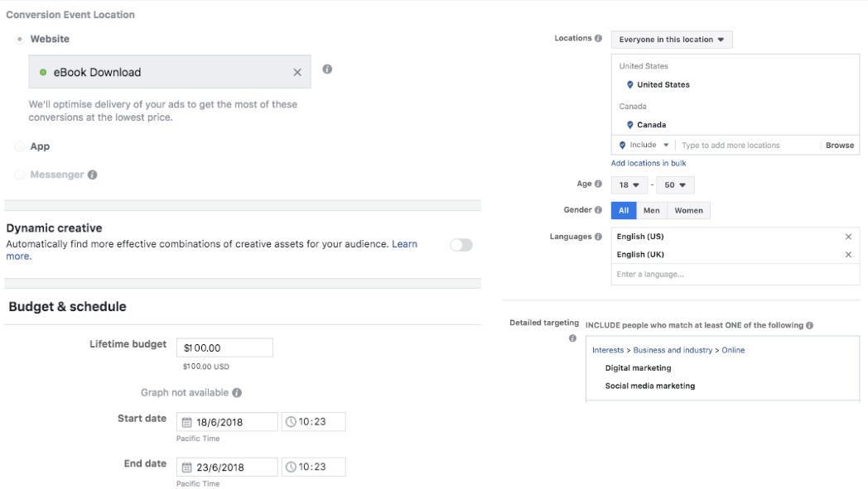Select the App conversion location radio button

(x=20, y=146)
